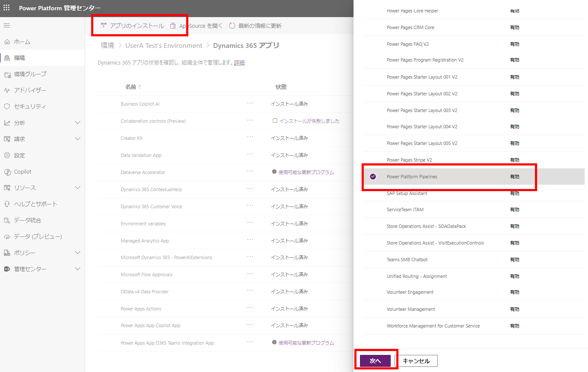Viewport: 588px width, 372px height.
Task: Expand the 分析 section chevron
Action: pyautogui.click(x=77, y=123)
